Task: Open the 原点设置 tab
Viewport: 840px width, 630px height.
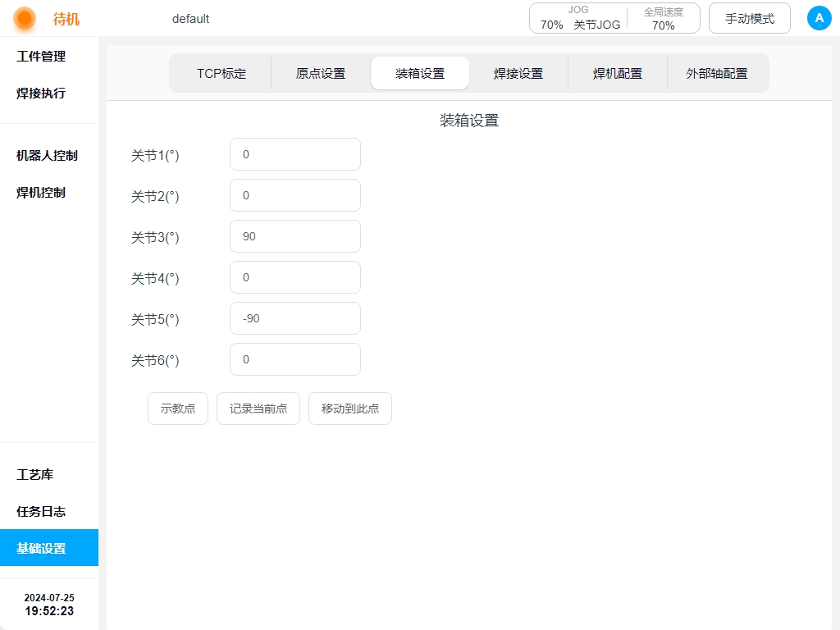Action: point(321,73)
